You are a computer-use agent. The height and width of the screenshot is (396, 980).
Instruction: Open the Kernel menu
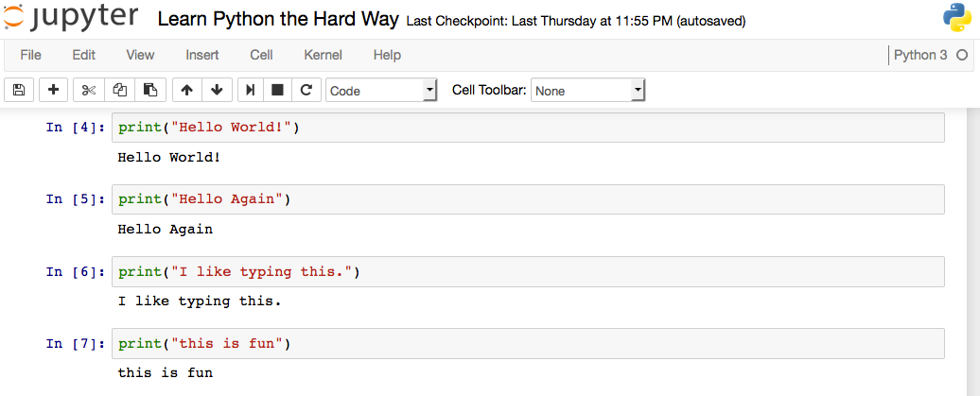pos(323,55)
